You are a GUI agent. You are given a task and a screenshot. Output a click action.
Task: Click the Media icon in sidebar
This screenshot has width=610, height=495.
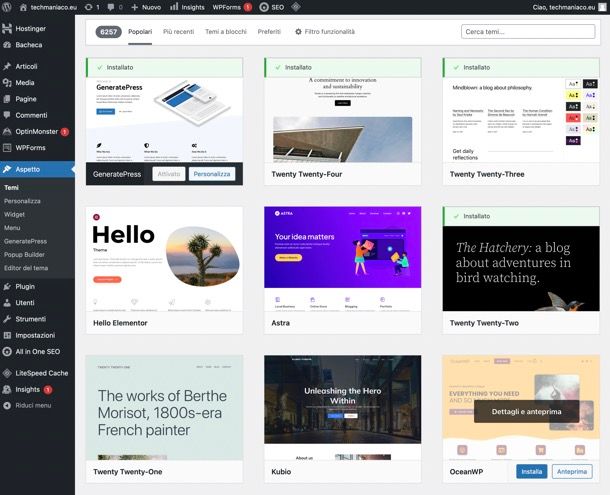[7, 82]
